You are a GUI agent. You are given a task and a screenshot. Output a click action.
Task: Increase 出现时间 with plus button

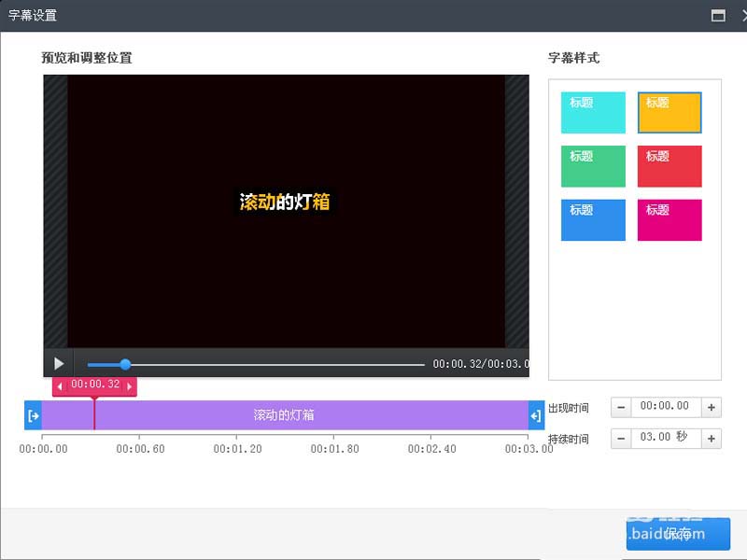(712, 408)
